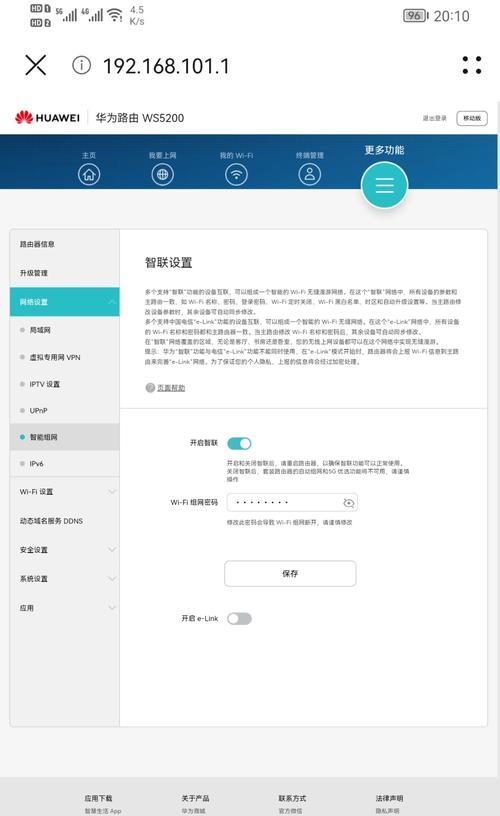
Task: Click the help question mark icon
Action: point(150,388)
